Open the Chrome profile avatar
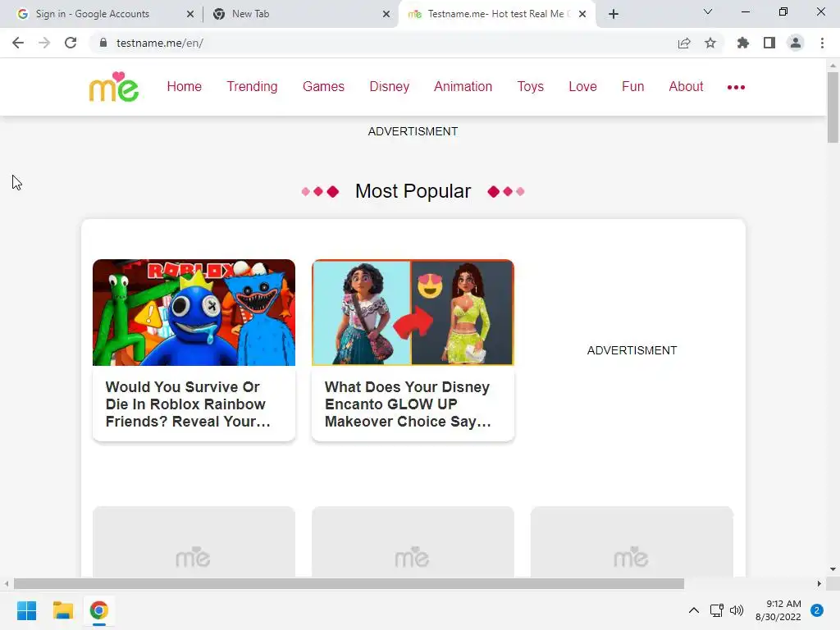 796,43
